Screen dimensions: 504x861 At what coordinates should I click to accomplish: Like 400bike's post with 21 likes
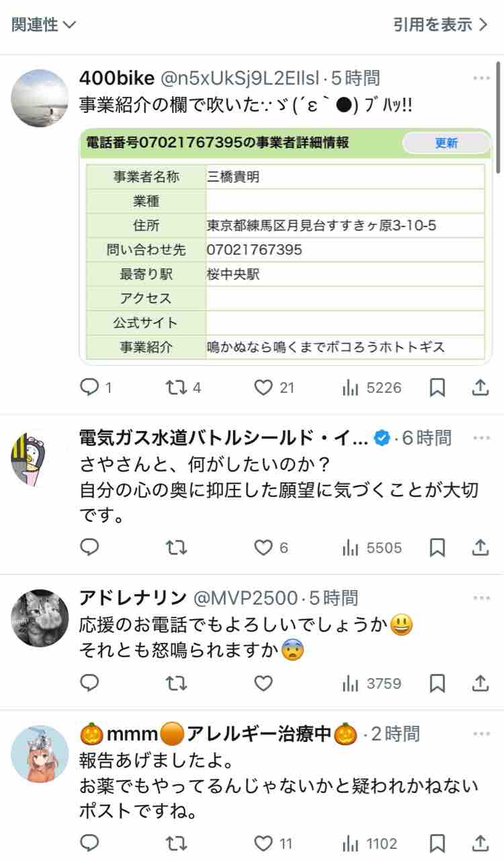(274, 387)
